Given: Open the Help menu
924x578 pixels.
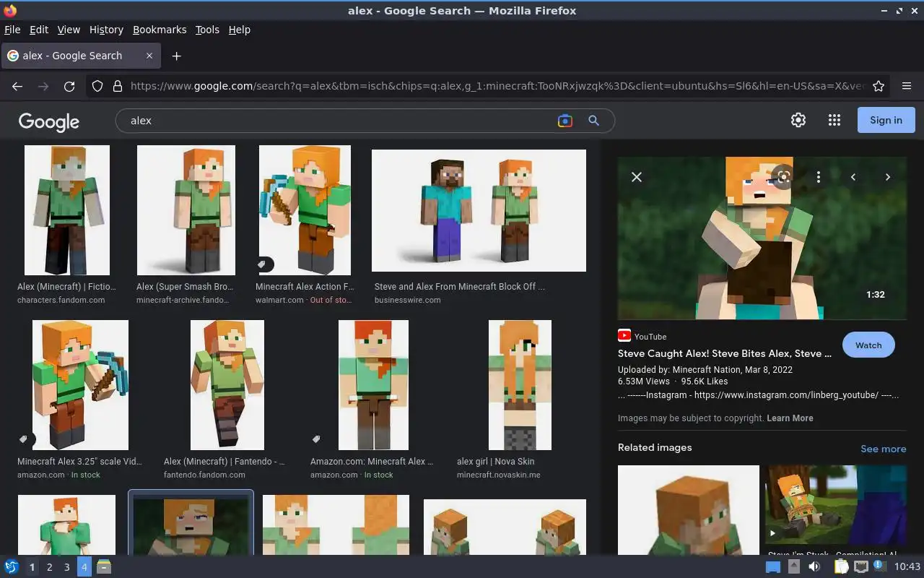Looking at the screenshot, I should tap(240, 30).
